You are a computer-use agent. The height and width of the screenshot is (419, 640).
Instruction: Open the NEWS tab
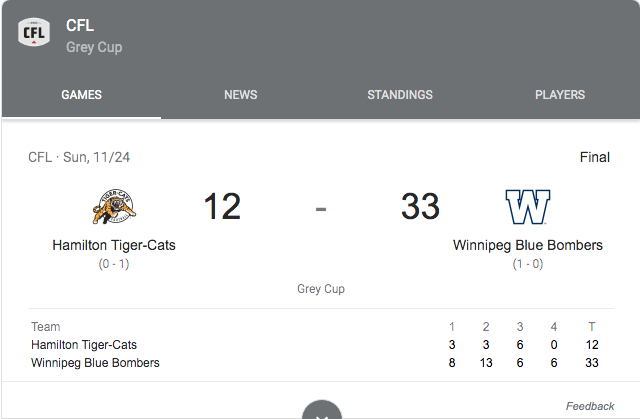click(240, 95)
